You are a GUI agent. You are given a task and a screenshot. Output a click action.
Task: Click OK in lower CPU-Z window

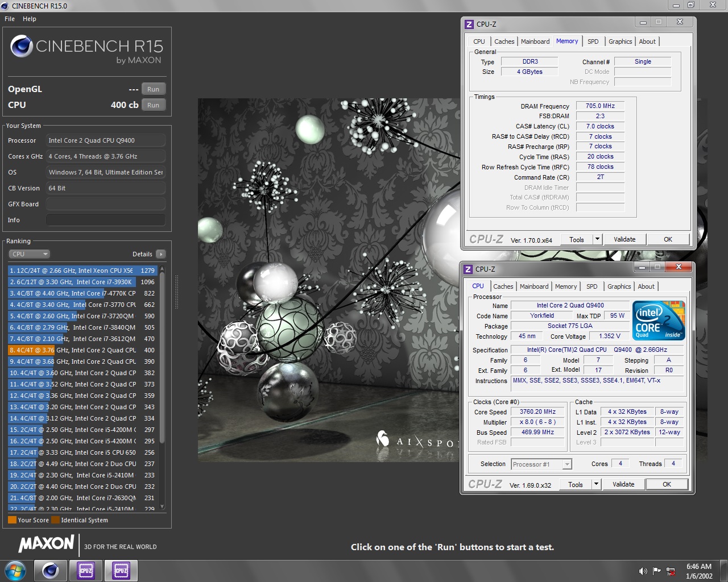coord(667,485)
